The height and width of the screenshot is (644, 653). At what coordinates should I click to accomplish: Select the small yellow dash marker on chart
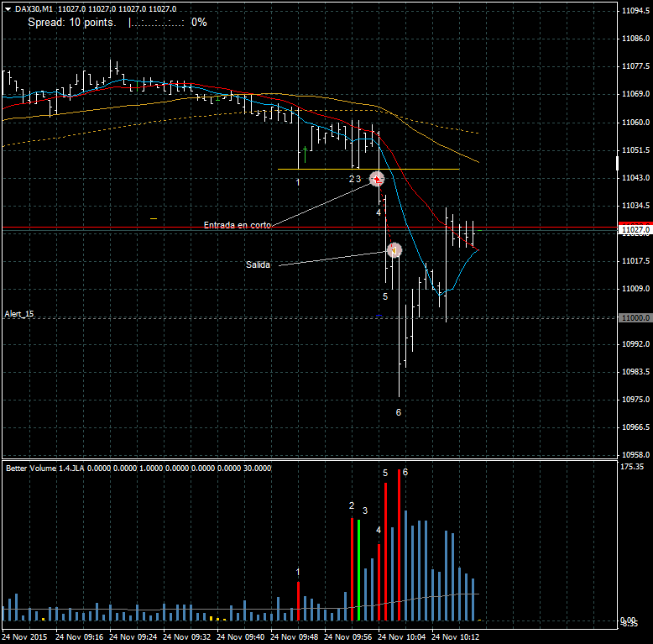(x=154, y=218)
